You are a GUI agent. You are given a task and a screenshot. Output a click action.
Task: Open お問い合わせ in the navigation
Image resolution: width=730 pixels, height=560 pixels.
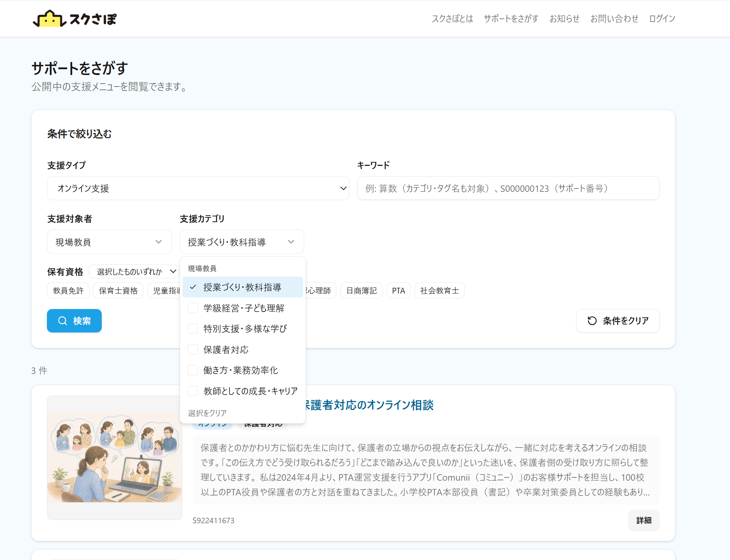(x=614, y=18)
